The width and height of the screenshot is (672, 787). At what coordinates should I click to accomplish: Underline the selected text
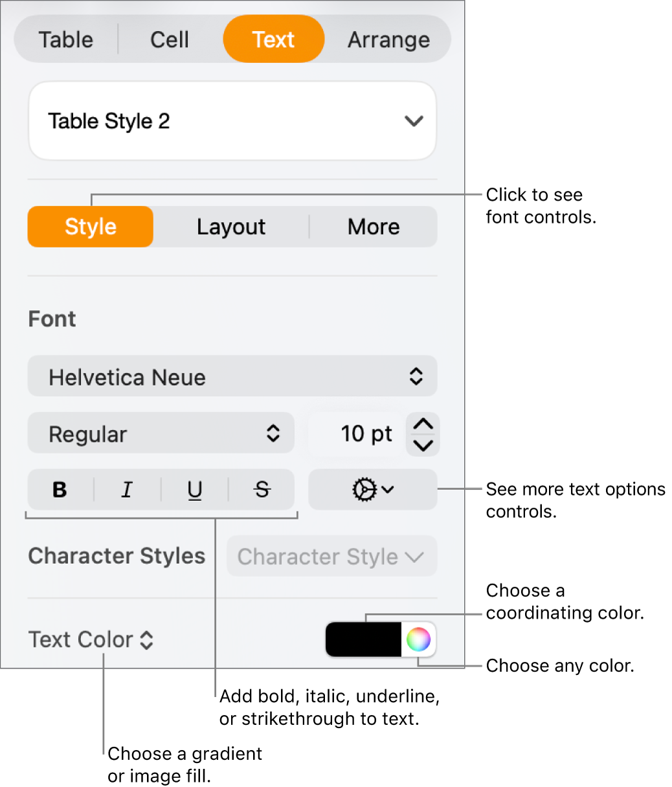(194, 490)
